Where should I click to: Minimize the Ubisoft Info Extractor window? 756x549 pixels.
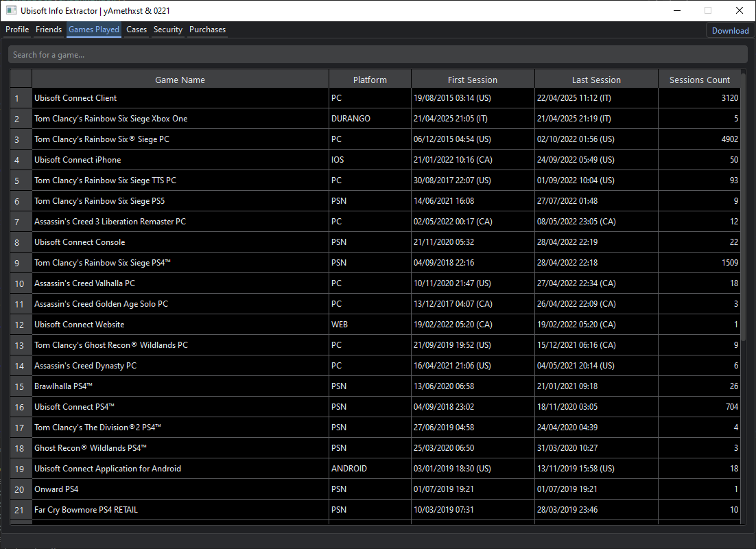677,10
